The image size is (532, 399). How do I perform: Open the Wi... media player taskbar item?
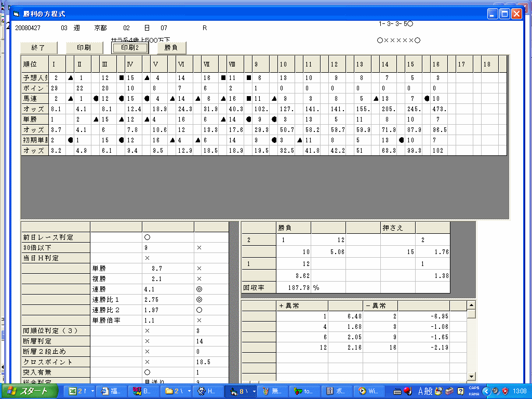pos(368,391)
